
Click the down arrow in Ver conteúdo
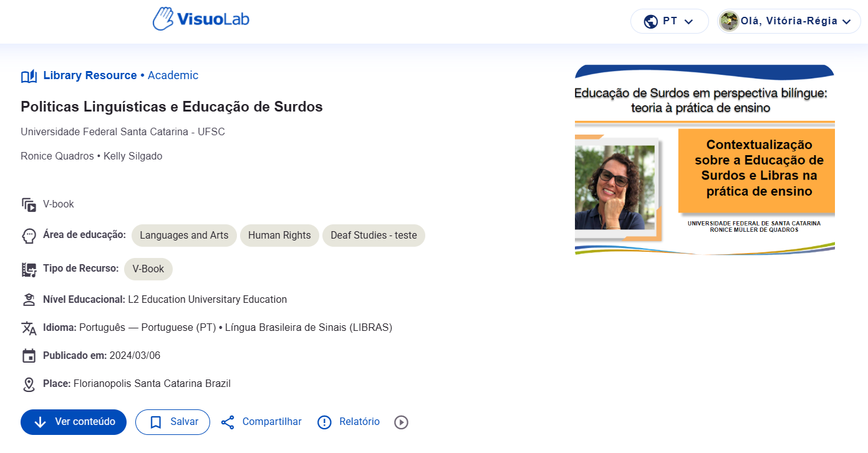pyautogui.click(x=41, y=422)
